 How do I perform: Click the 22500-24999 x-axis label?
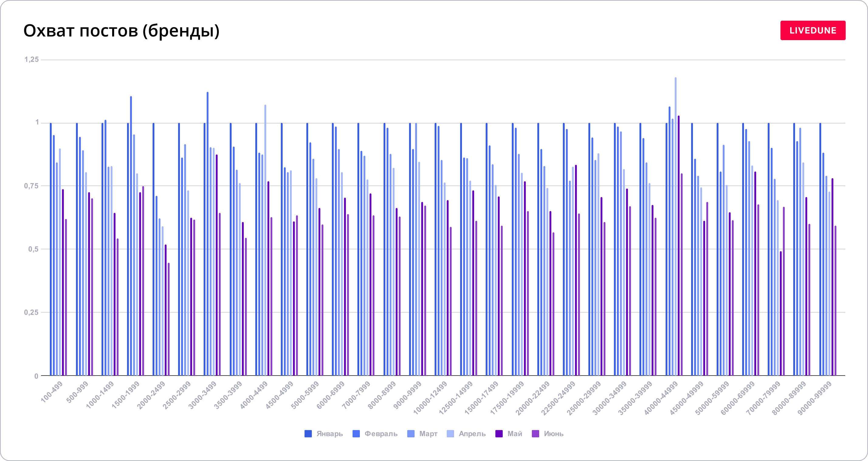tap(558, 398)
